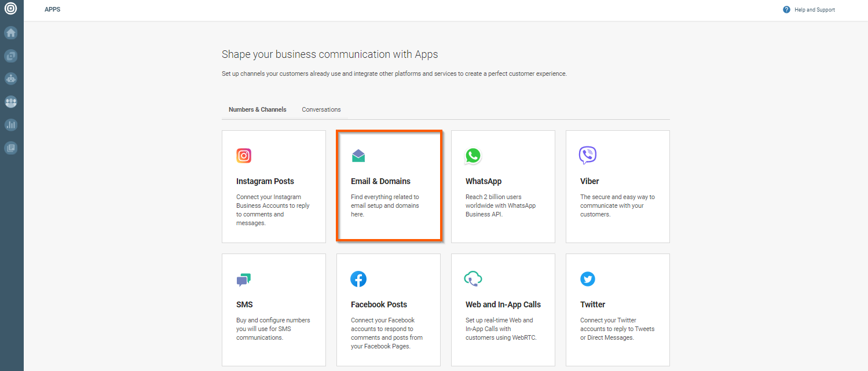Screen dimensions: 868x371
Task: Open the Web and In-App Calls card
Action: (502, 310)
